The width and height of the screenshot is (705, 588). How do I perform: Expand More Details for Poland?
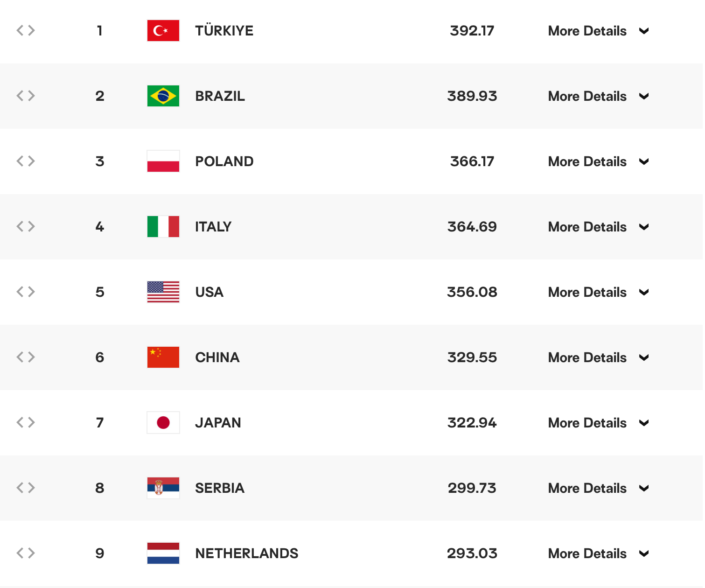(x=598, y=162)
